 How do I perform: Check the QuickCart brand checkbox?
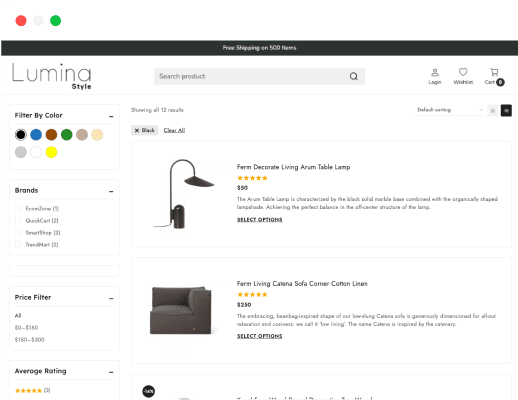[x=18, y=220]
